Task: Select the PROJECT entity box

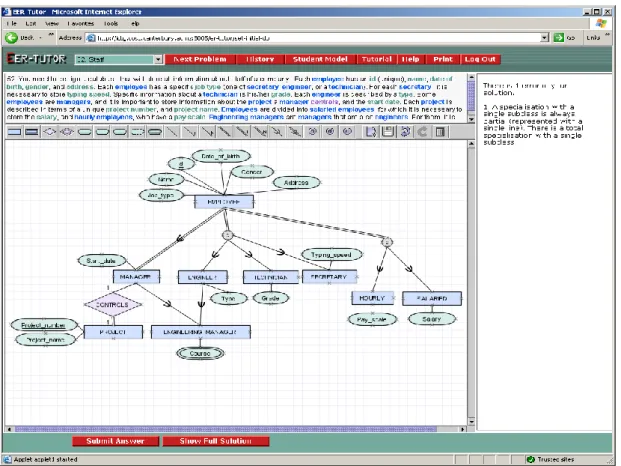Action: (113, 332)
